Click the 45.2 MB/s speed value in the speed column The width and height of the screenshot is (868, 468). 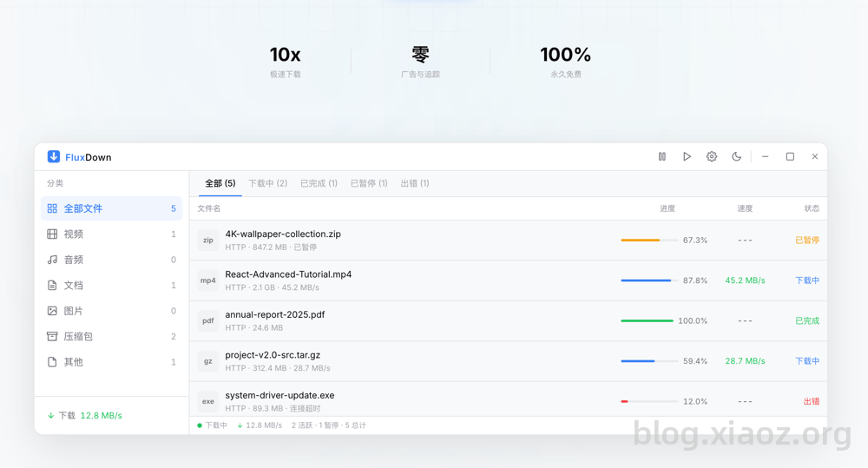745,280
